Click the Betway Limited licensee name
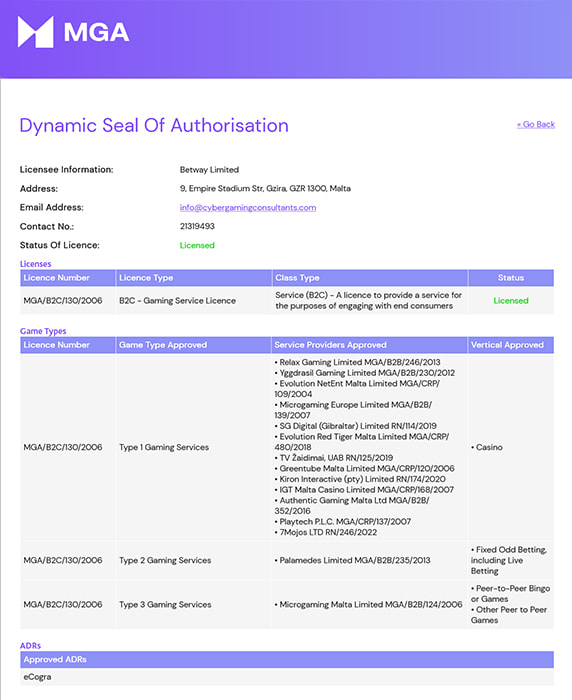The image size is (572, 700). [x=209, y=170]
